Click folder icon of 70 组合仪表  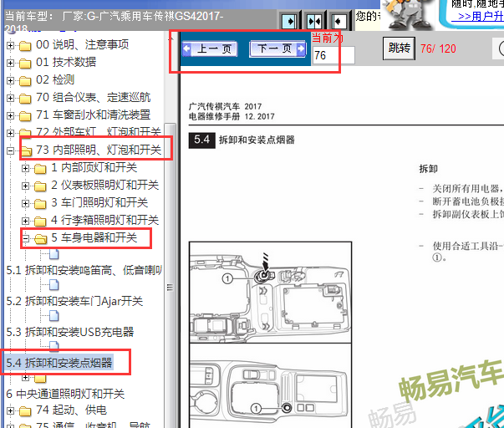tap(25, 99)
